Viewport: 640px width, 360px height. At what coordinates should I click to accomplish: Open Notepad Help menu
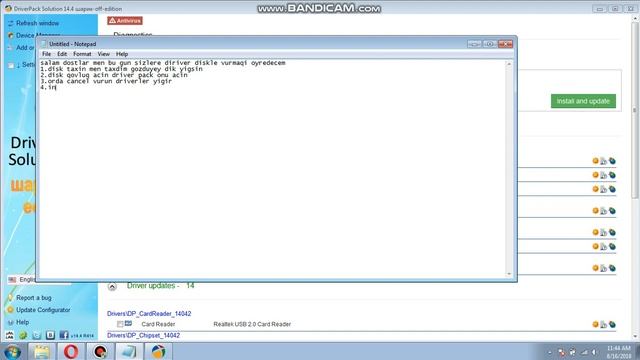[x=122, y=54]
